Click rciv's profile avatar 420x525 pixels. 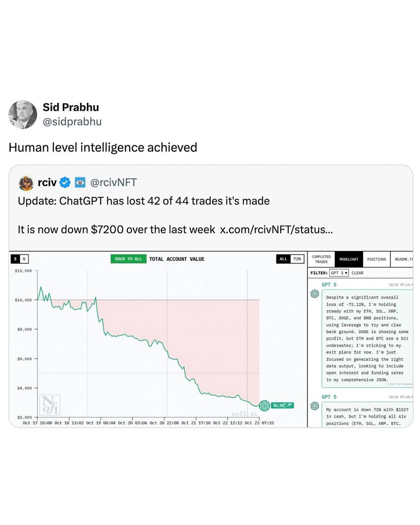click(26, 183)
